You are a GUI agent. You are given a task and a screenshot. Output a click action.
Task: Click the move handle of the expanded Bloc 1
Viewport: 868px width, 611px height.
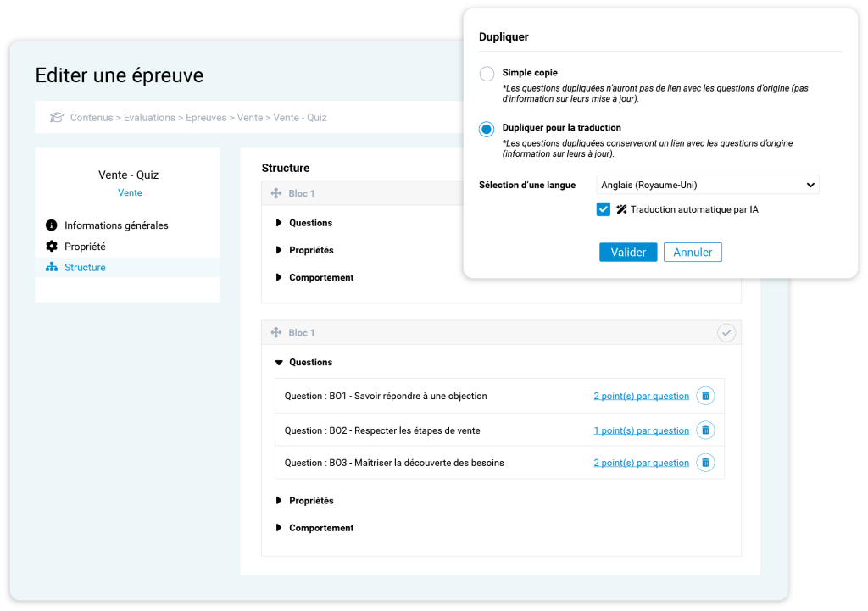pyautogui.click(x=276, y=333)
